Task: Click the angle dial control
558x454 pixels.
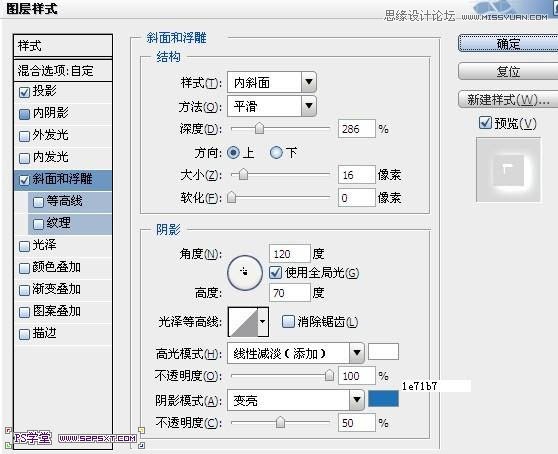Action: [245, 273]
